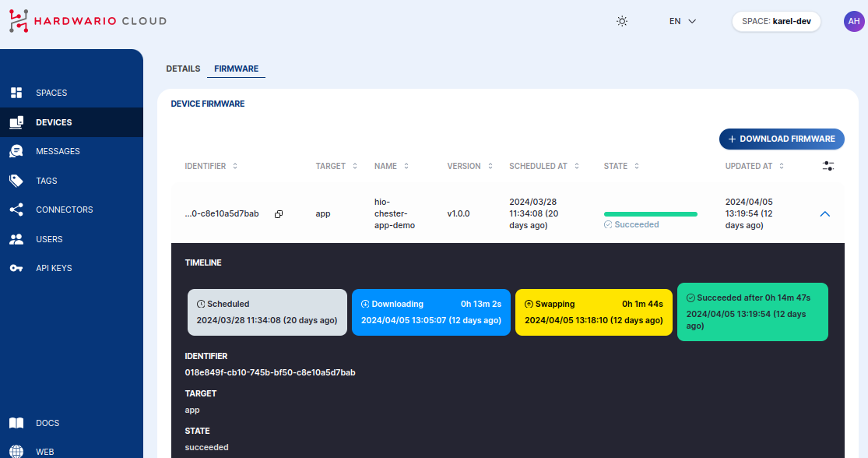Toggle light/dark theme sun icon

point(622,21)
